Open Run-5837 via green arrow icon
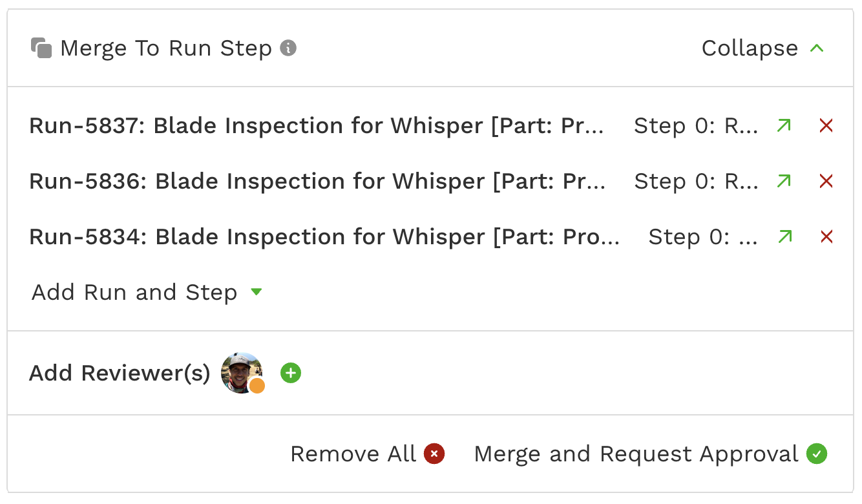Viewport: 862px width, 504px height. pos(784,126)
